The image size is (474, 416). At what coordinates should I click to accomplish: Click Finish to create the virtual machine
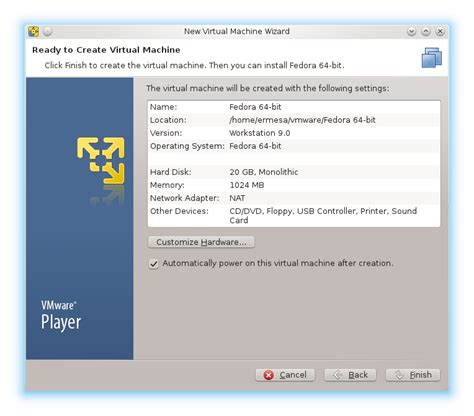coord(413,375)
